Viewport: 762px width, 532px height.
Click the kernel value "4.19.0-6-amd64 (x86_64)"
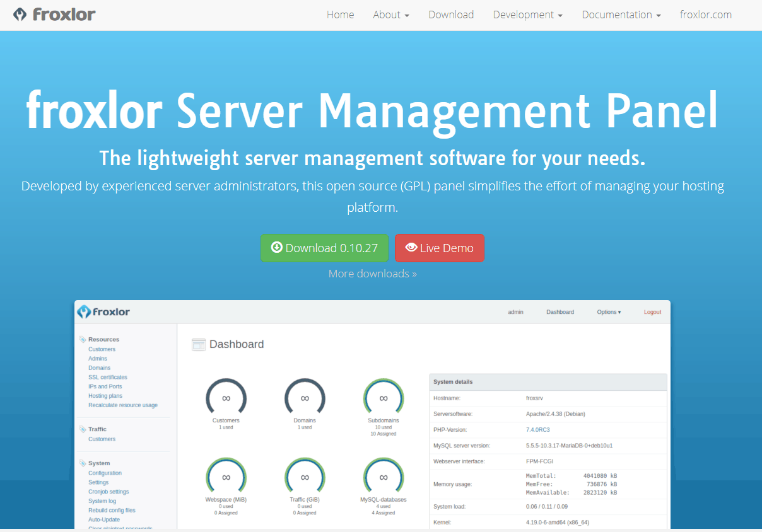point(558,523)
